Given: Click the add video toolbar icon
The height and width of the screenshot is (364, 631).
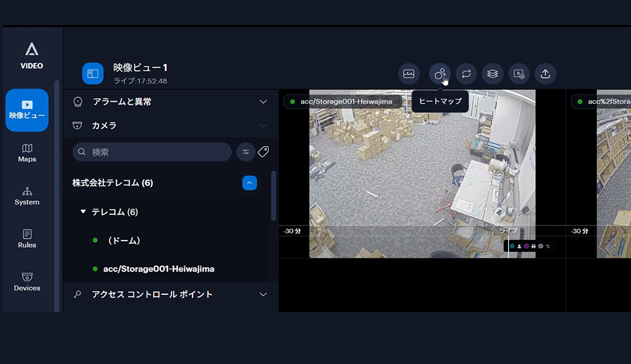Looking at the screenshot, I should 519,74.
